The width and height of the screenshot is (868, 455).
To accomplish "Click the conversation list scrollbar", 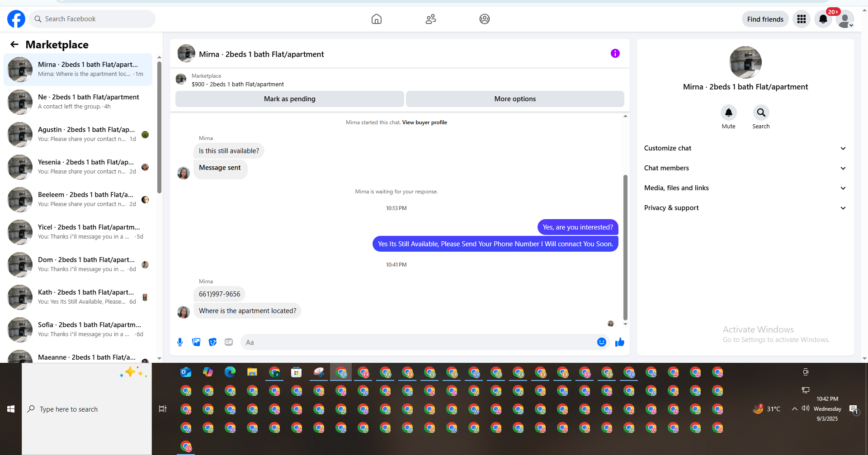I will click(159, 127).
